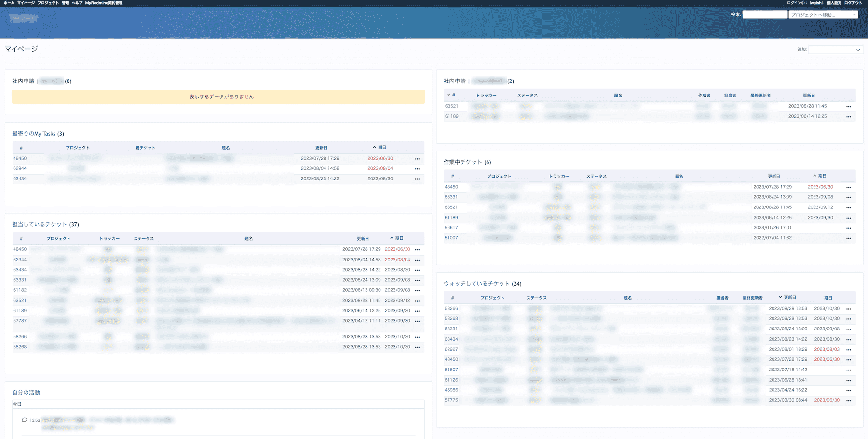Viewport: 868px width, 439px height.
Task: Click the ••• icon for ticket 63521 in 社内申請
Action: (x=848, y=107)
